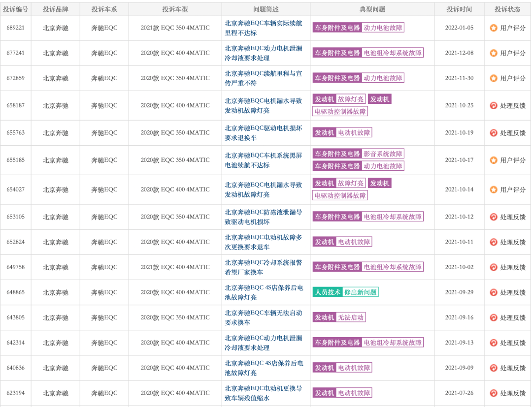Screen dimensions: 532x407
Task: Open the complaint 北京奔驰EQC驱动电机损坏要求退换车
Action: click(263, 133)
